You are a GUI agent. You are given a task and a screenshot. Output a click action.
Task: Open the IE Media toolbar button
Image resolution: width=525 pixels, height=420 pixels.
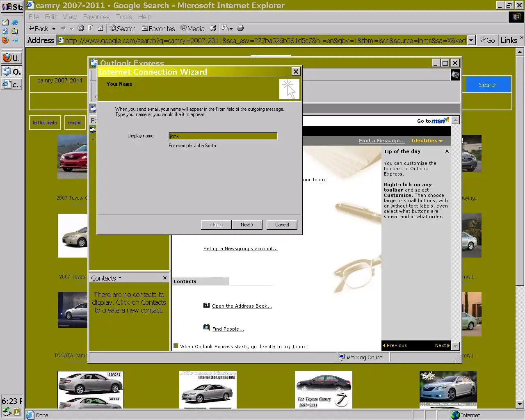192,28
